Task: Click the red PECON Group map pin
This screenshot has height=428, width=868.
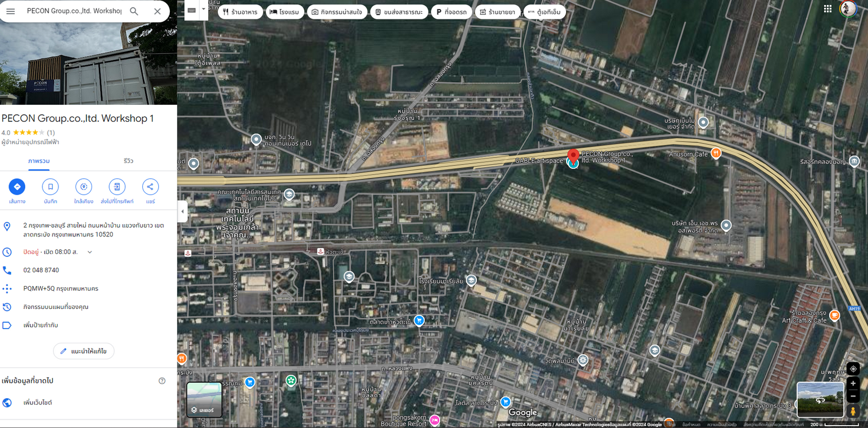Action: (573, 156)
